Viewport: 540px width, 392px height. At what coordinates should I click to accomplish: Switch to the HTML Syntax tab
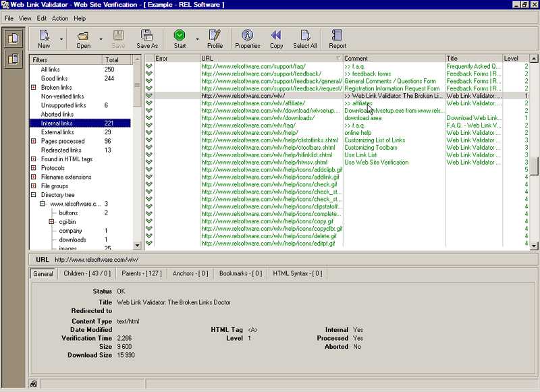298,273
